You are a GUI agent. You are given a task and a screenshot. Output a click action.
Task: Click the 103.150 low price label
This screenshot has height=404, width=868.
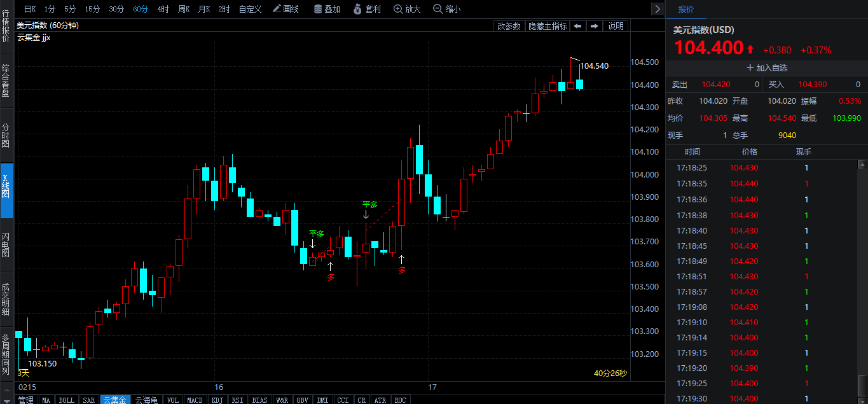point(43,364)
